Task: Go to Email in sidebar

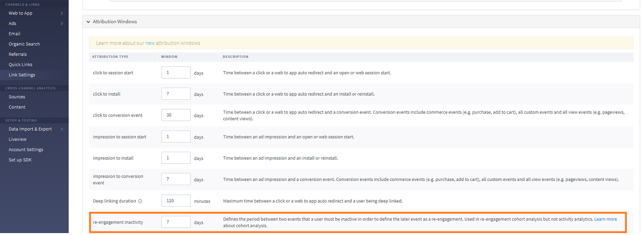Action: pyautogui.click(x=14, y=34)
